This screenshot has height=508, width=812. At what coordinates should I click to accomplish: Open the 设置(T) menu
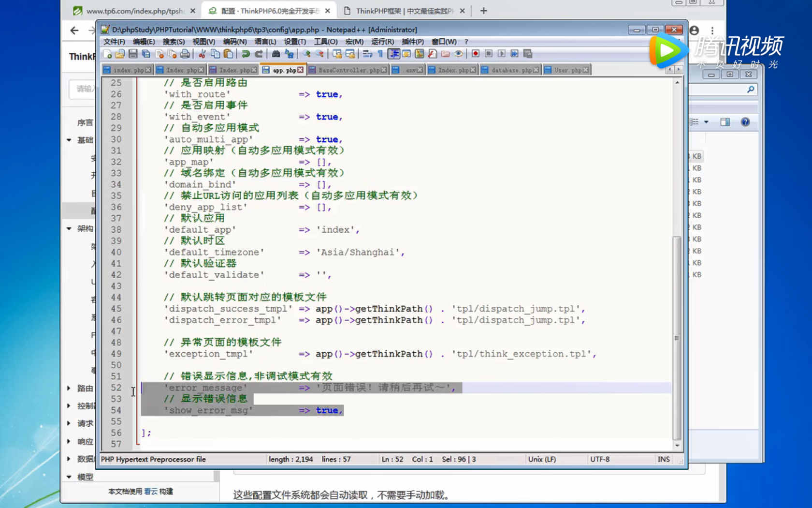pyautogui.click(x=295, y=42)
